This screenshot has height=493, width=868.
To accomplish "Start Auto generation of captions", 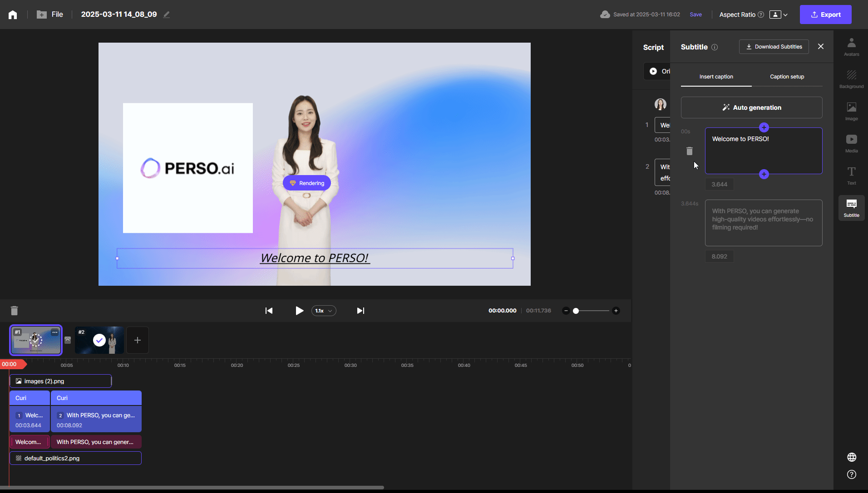I will click(751, 107).
